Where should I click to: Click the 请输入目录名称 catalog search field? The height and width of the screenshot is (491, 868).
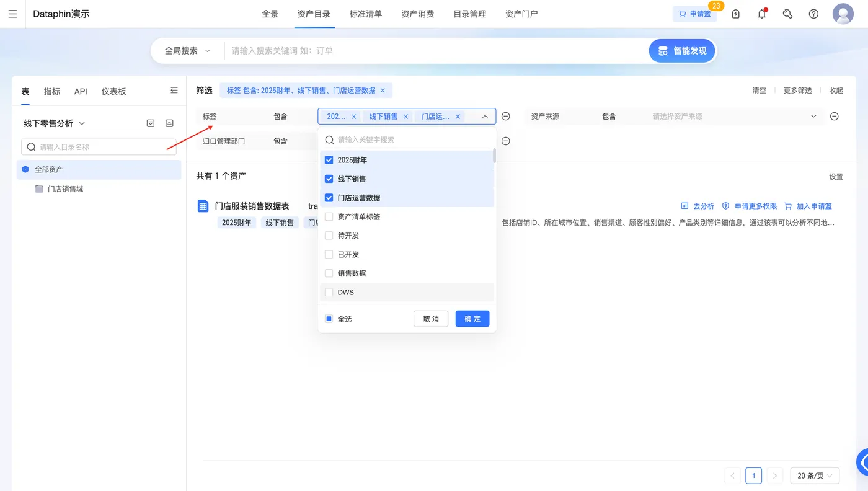(x=99, y=147)
